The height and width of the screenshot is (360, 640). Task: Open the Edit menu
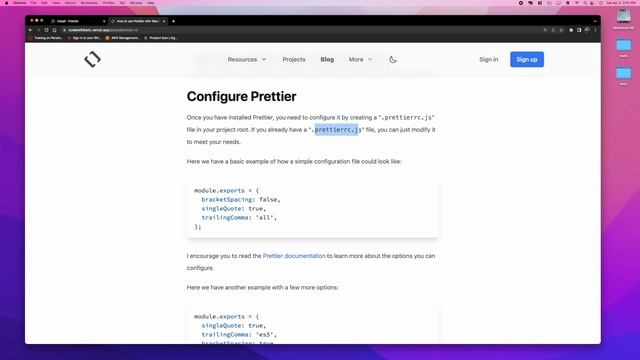click(x=44, y=3)
